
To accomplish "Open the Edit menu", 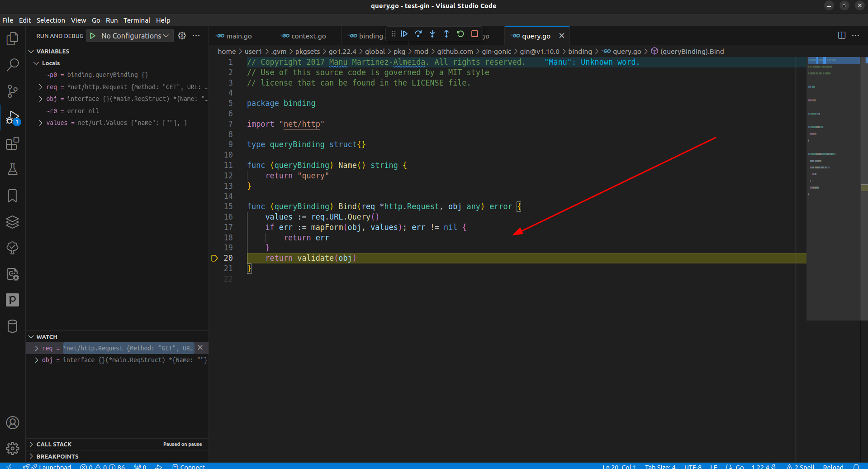I will (25, 20).
